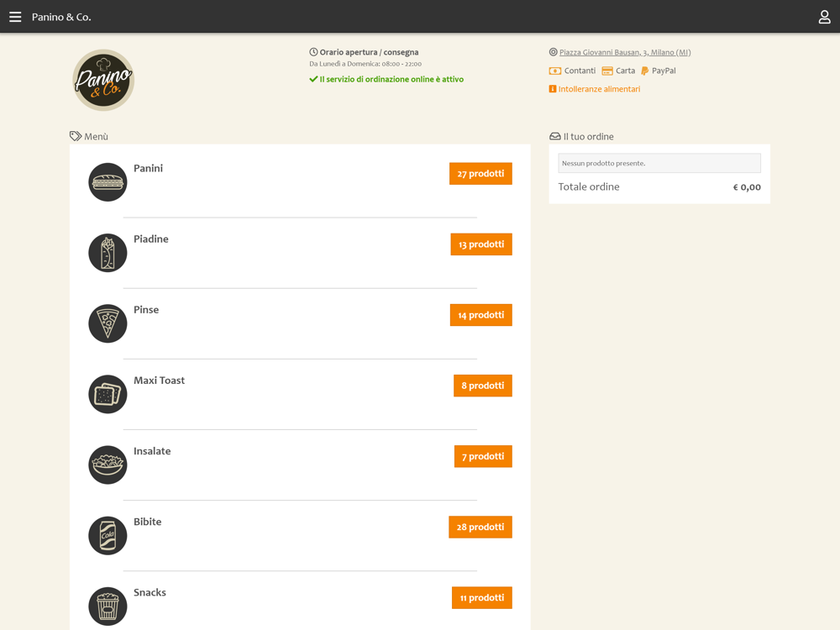Image resolution: width=840 pixels, height=630 pixels.
Task: Open the 13 prodotti Piadine button
Action: [x=481, y=244]
